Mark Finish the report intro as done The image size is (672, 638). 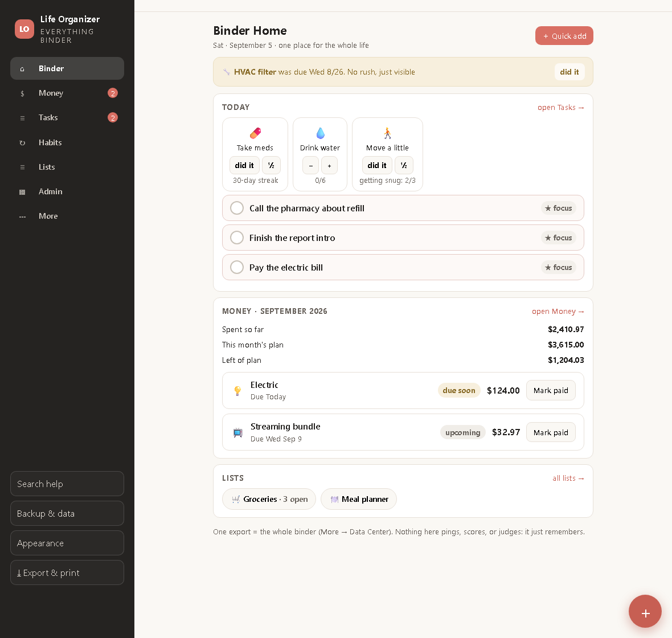237,238
